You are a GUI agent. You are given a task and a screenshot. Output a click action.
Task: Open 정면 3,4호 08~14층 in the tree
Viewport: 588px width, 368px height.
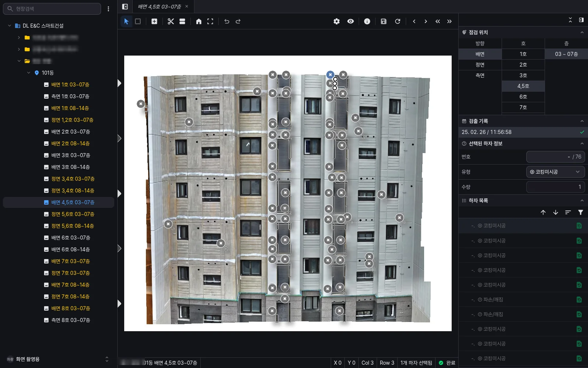coord(73,191)
